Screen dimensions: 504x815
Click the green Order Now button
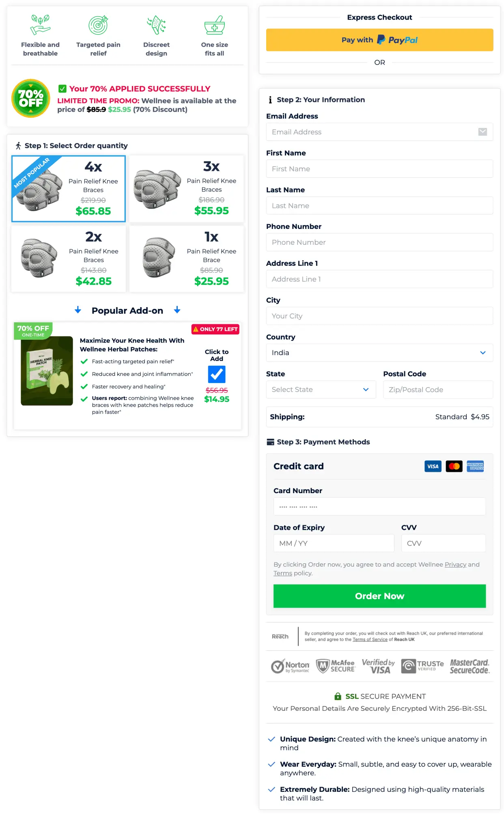pyautogui.click(x=379, y=596)
